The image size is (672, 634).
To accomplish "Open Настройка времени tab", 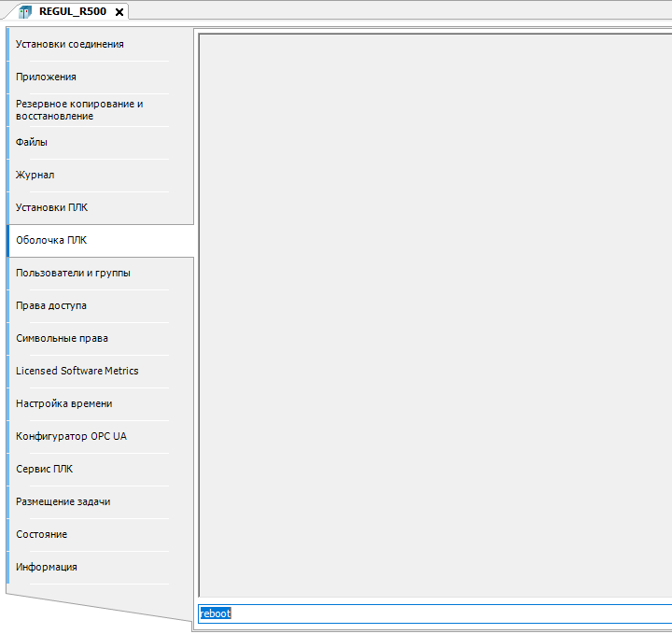I will [63, 403].
